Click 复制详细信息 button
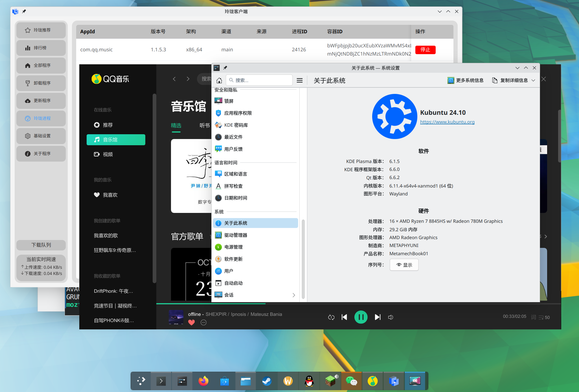Viewport: 579px width, 392px height. pyautogui.click(x=510, y=80)
